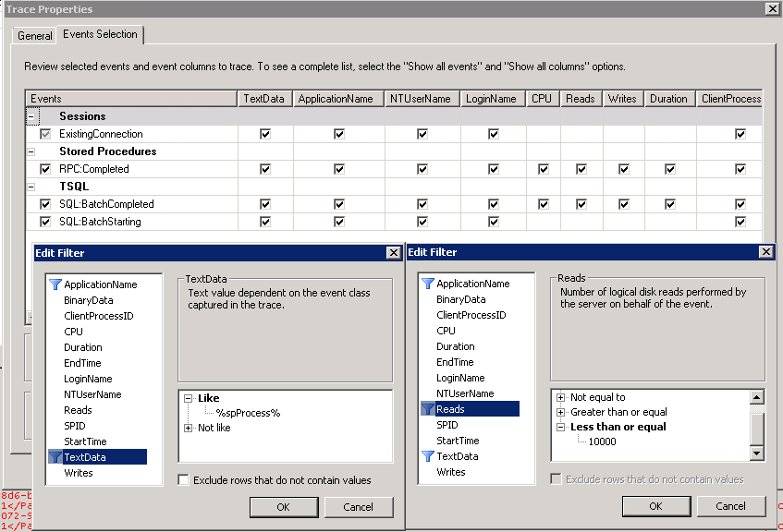783x532 pixels.
Task: Collapse the Less than or equal node
Action: coord(561,428)
